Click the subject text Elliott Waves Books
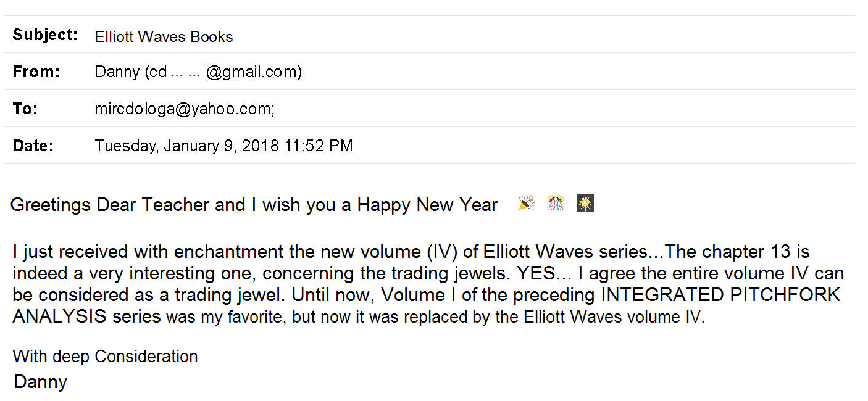This screenshot has height=401, width=868. point(164,37)
